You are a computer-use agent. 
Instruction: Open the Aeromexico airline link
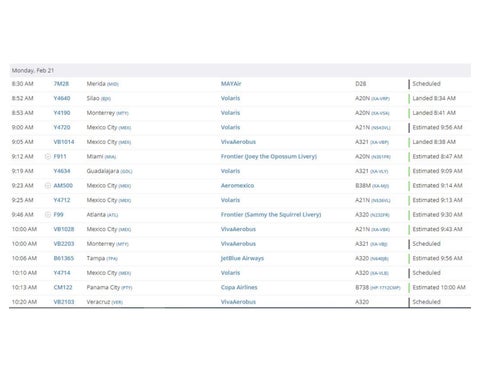237,185
